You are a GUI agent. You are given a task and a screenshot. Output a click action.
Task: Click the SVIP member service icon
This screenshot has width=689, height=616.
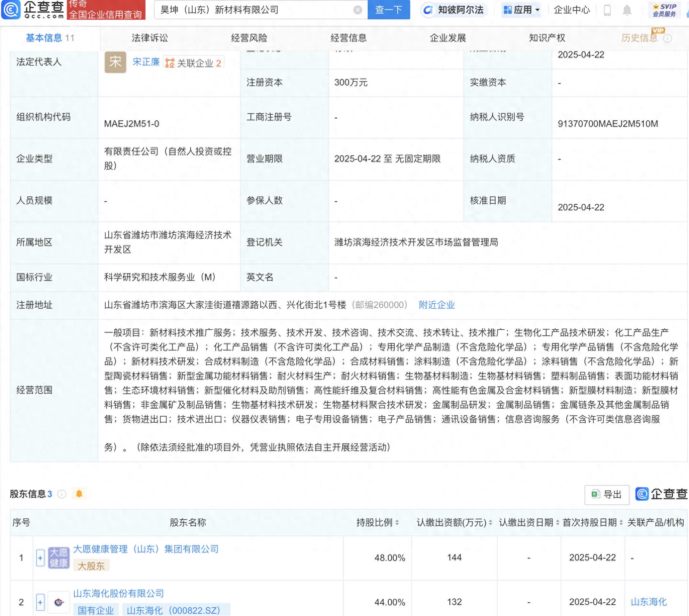[664, 10]
